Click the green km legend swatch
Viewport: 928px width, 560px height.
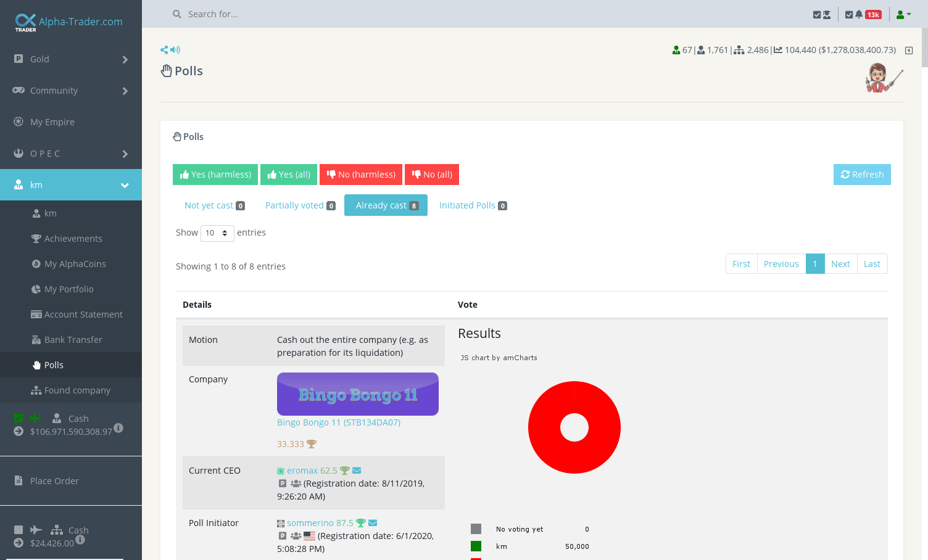click(x=476, y=546)
